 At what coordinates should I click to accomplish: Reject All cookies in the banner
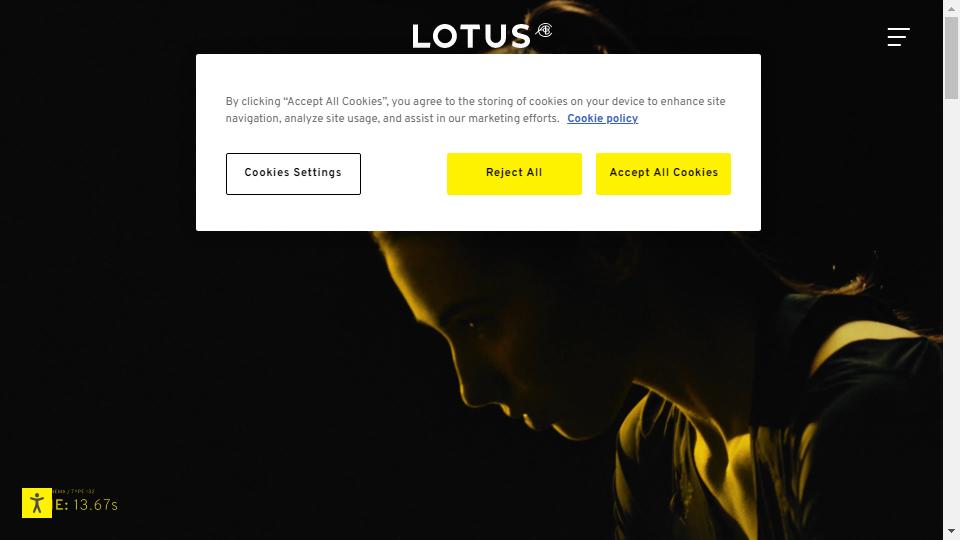514,174
